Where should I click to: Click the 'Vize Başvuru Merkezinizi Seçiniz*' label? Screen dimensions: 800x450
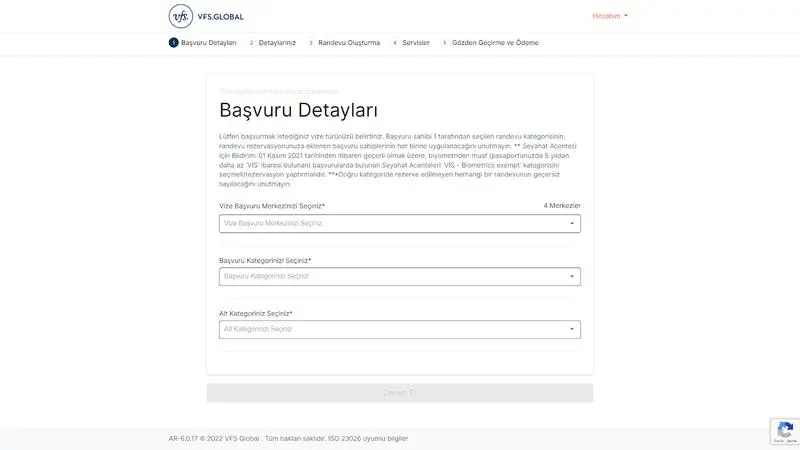(x=272, y=206)
